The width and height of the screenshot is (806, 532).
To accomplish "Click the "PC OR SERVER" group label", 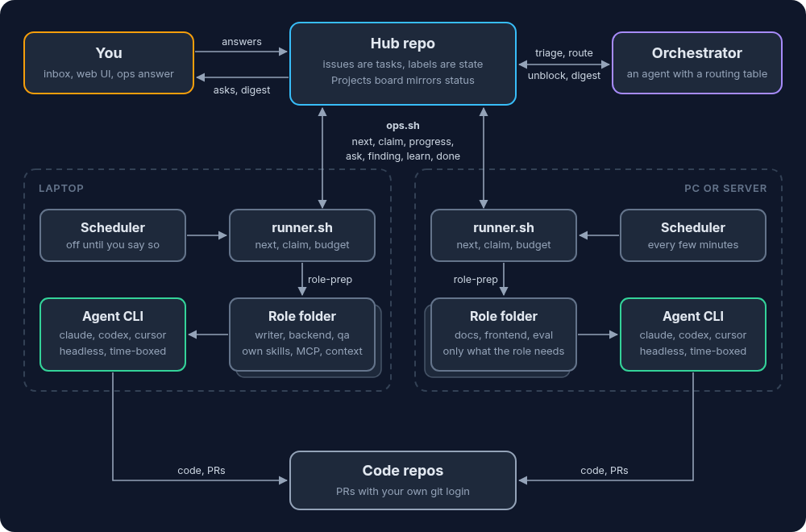I will (726, 188).
